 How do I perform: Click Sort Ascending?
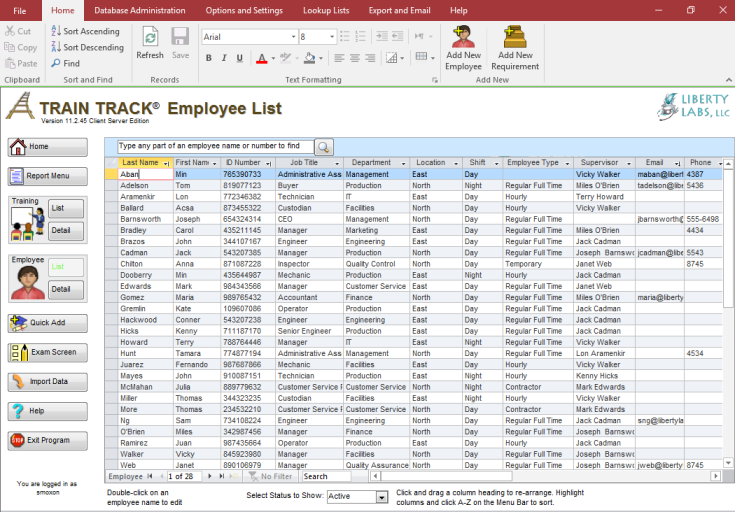(x=85, y=31)
